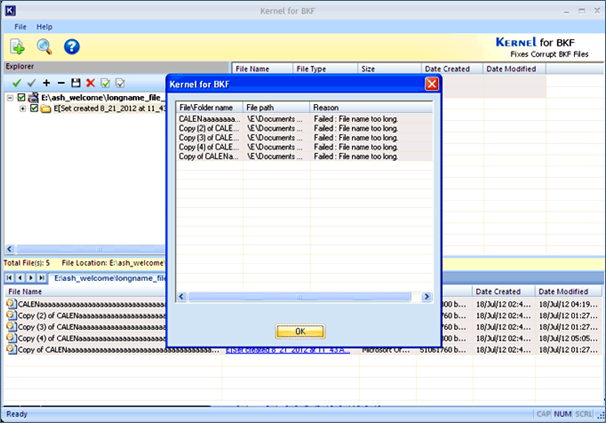
Task: Go to previous page navigation arrow
Action: tap(20, 278)
